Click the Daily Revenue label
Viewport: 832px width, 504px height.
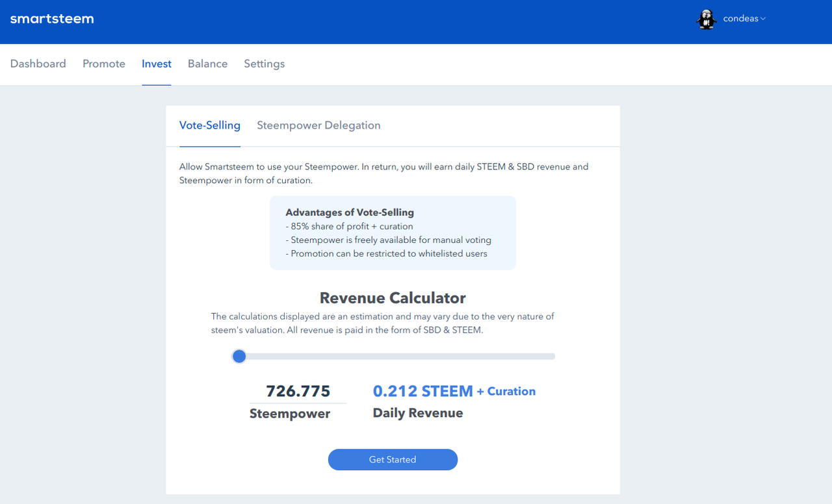[418, 413]
